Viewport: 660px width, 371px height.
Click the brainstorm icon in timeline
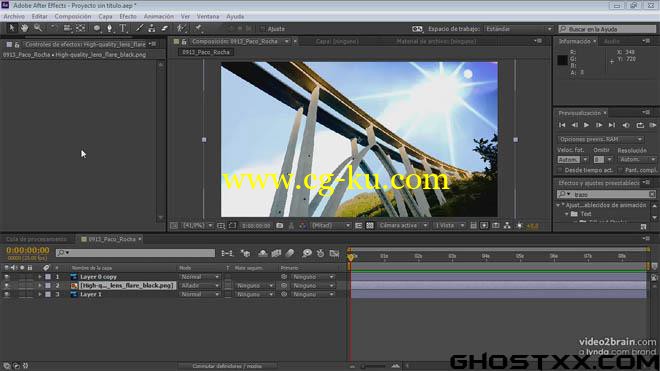[307, 253]
